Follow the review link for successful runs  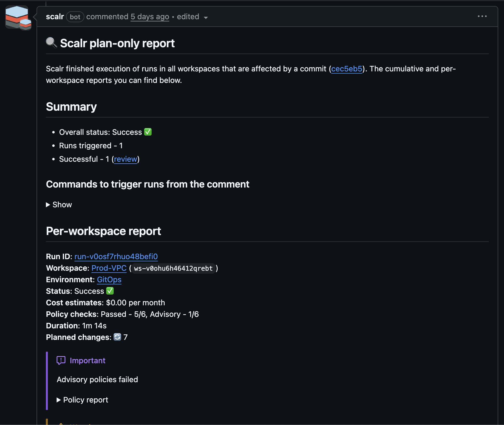[x=126, y=159]
